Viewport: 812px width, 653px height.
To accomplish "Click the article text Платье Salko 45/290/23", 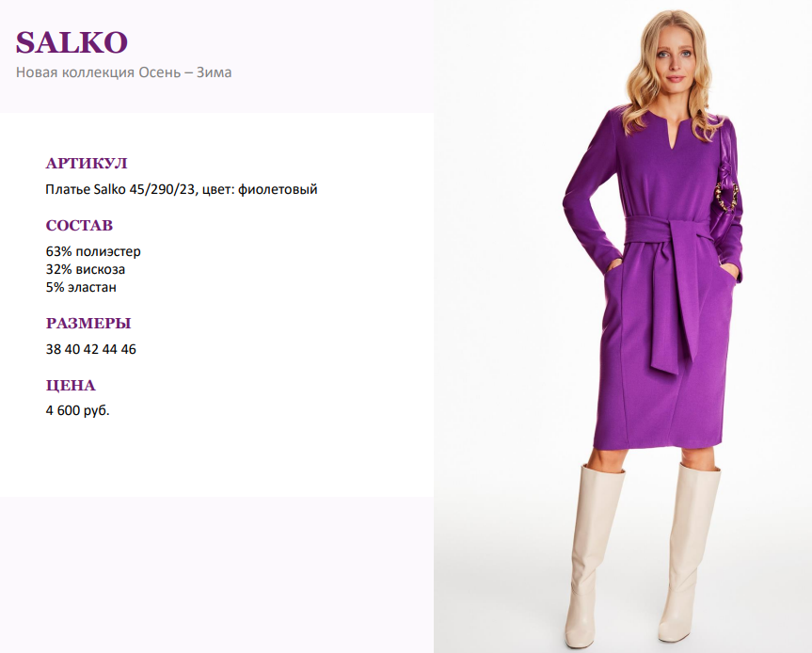I will (120, 189).
